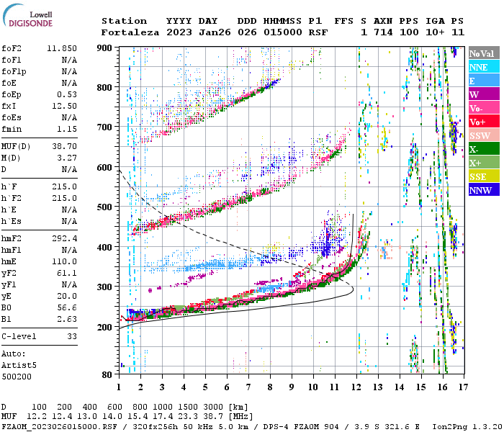Click the 2023 year in header
Image resolution: width=504 pixels, height=432 pixels.
[x=179, y=32]
